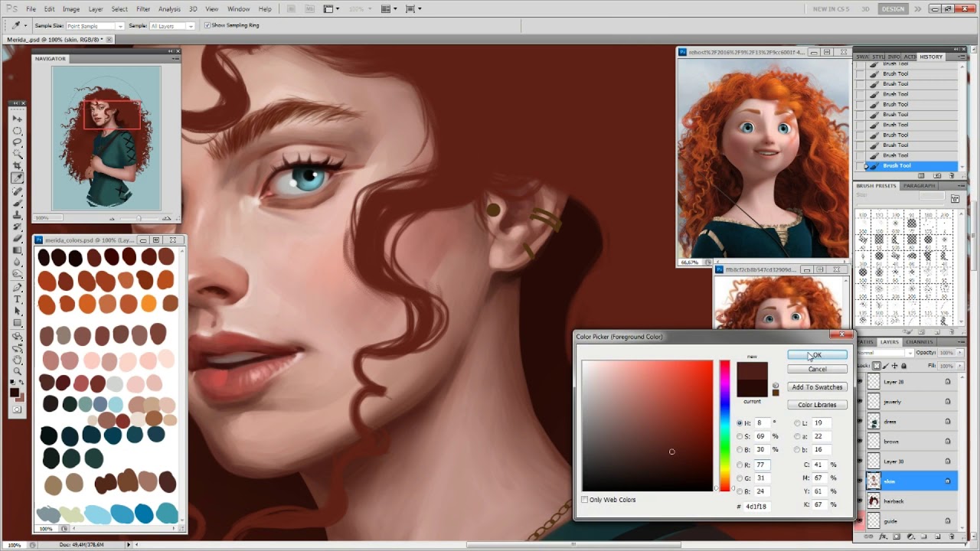Open the layer Opacity dropdown arrow
Viewport: 980px width, 551px height.
point(961,353)
